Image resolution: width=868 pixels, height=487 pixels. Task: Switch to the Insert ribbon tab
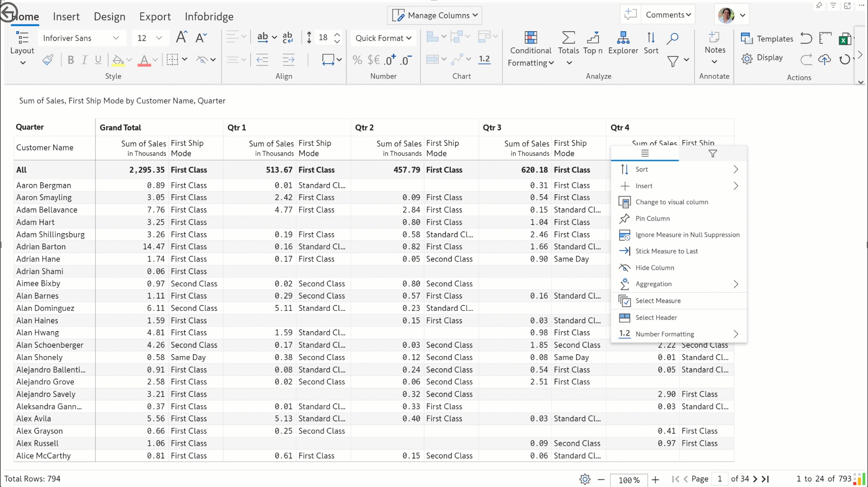coord(66,17)
